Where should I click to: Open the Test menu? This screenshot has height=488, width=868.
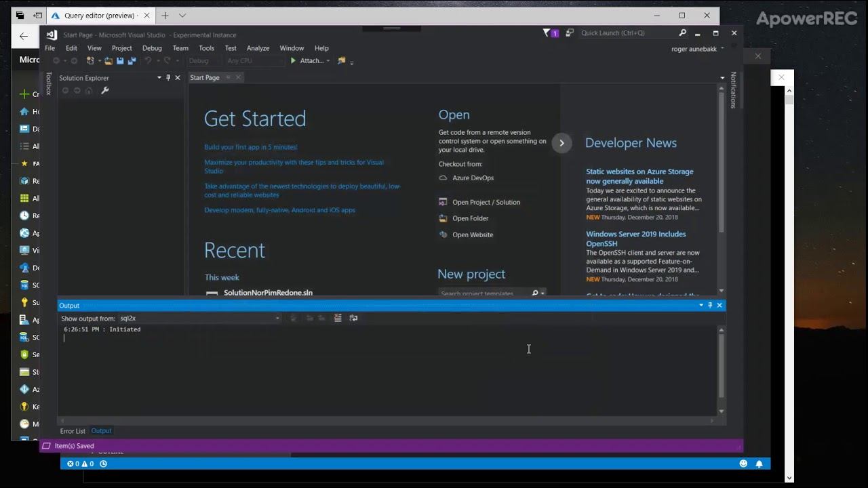[x=231, y=48]
